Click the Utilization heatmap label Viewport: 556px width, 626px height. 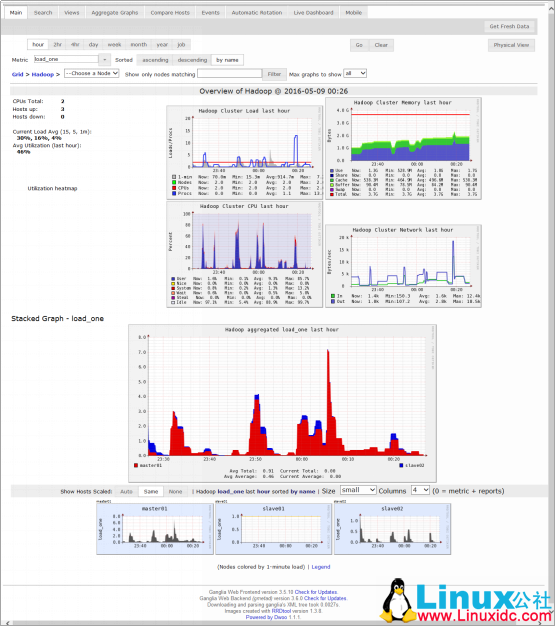[52, 188]
